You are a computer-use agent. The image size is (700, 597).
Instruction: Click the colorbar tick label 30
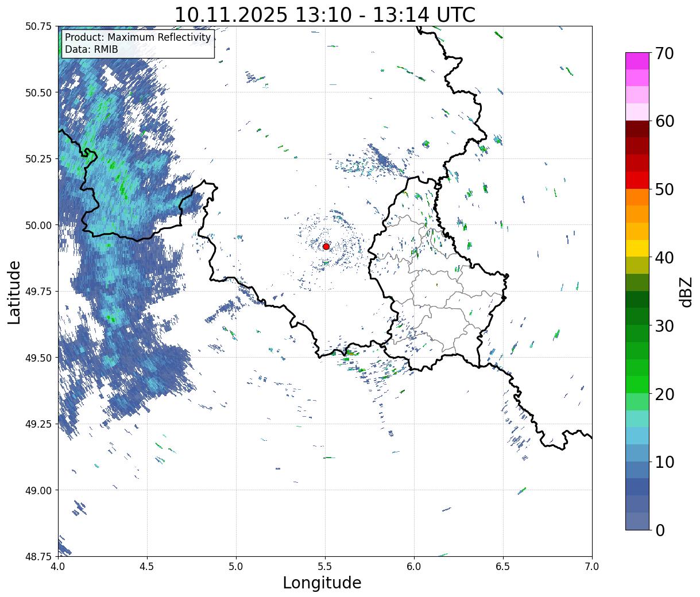pos(664,325)
